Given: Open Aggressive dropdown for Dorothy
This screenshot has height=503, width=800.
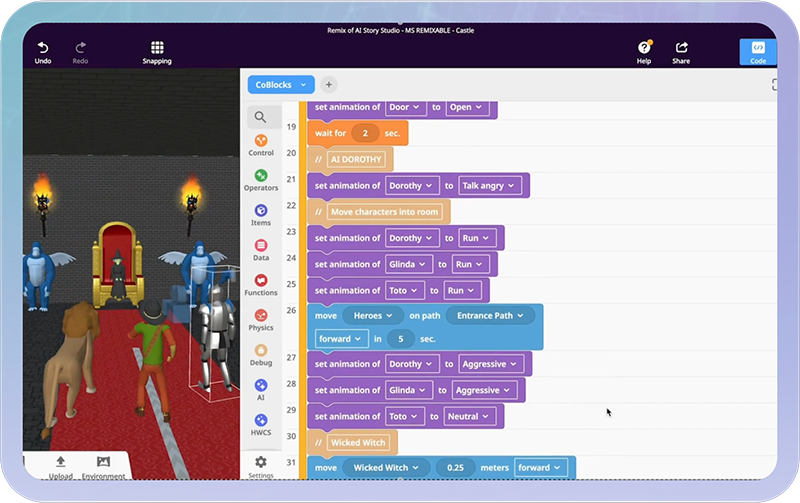Looking at the screenshot, I should click(491, 364).
